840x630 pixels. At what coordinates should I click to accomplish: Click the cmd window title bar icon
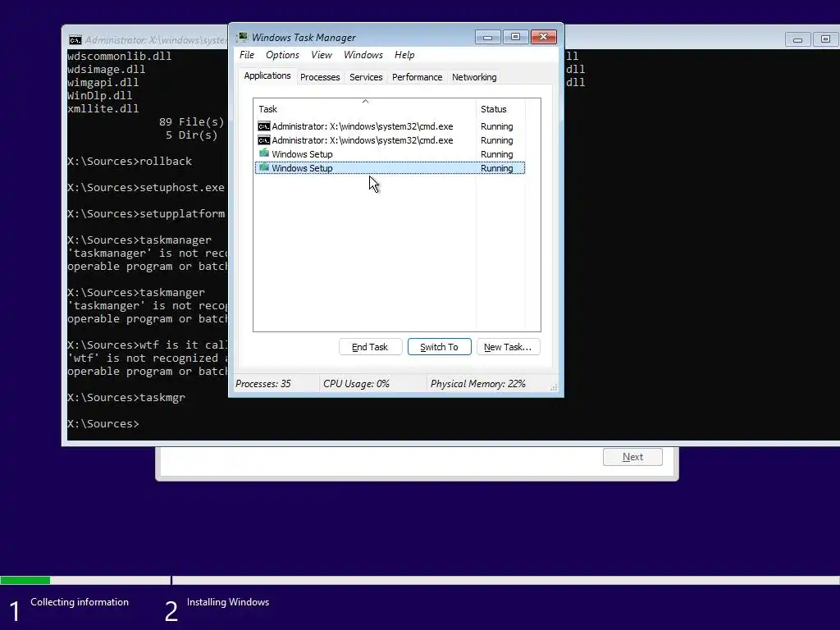click(75, 40)
